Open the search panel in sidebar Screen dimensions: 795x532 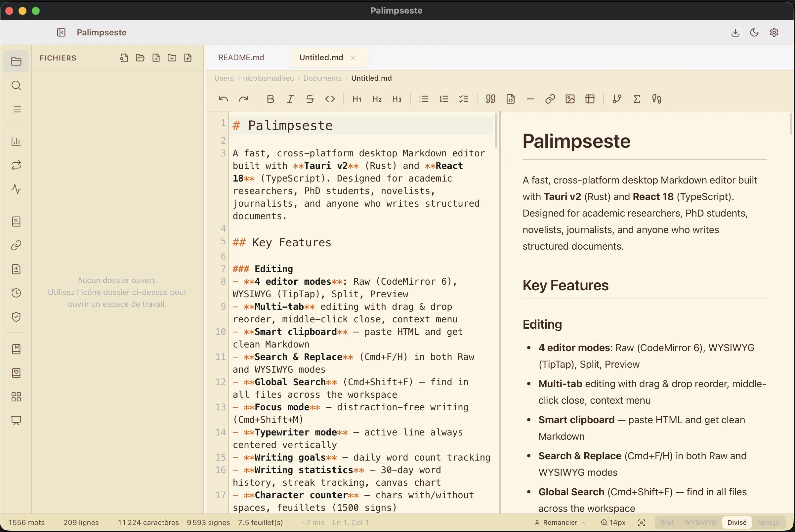click(x=16, y=85)
